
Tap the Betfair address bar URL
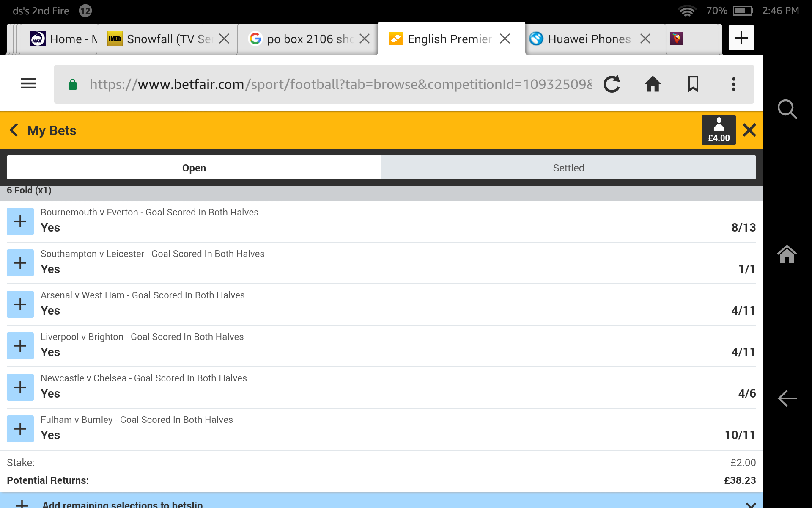coord(340,84)
